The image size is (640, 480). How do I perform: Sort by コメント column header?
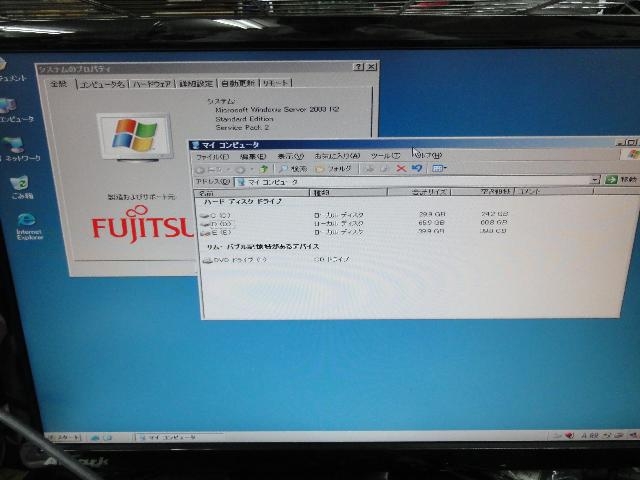pos(554,191)
